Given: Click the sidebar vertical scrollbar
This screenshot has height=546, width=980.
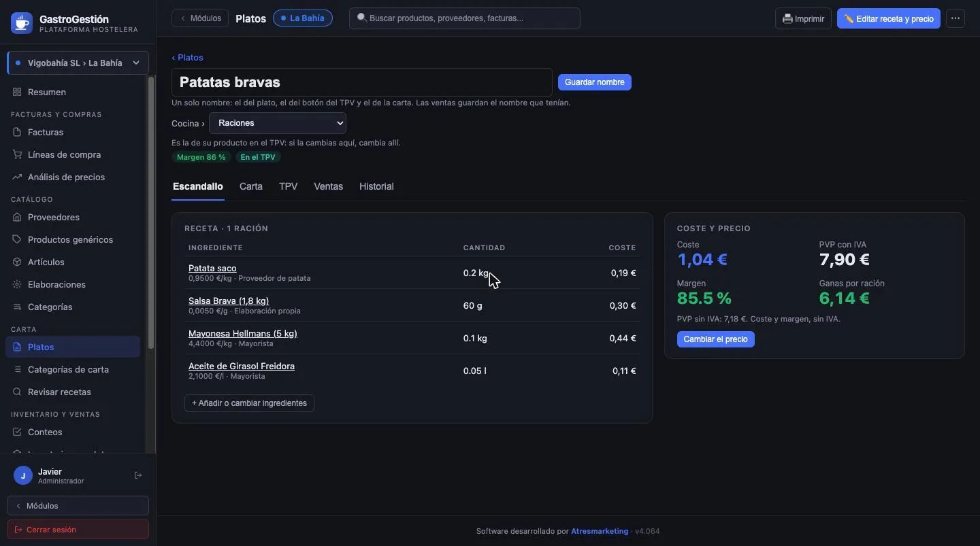Looking at the screenshot, I should point(151,211).
